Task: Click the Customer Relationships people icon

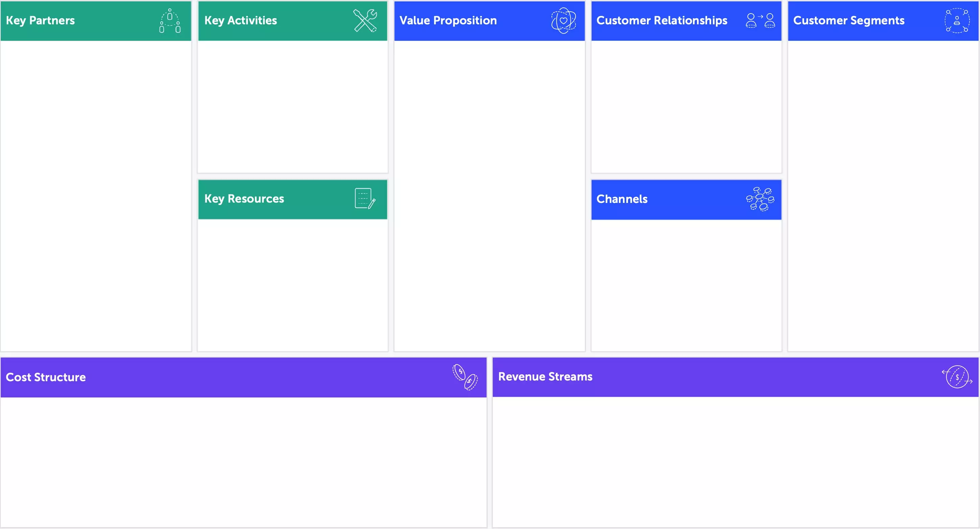Action: 757,21
